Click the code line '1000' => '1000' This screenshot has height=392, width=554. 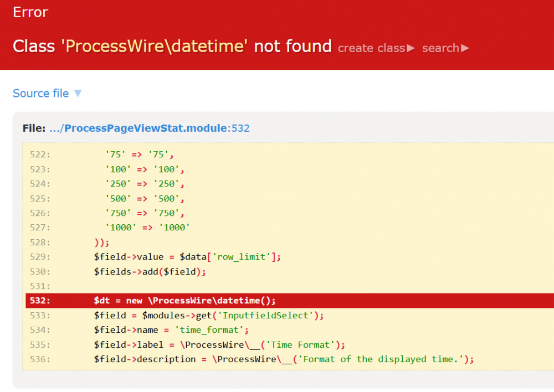[147, 227]
